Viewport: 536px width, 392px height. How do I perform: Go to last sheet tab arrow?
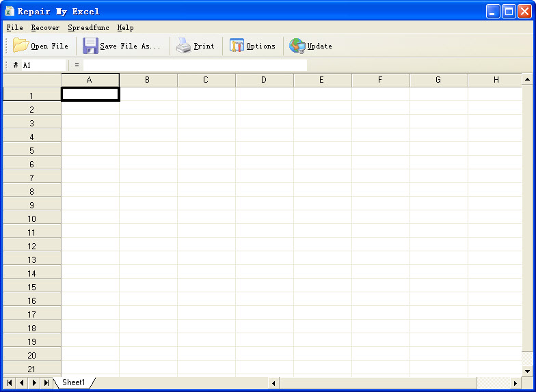[46, 382]
